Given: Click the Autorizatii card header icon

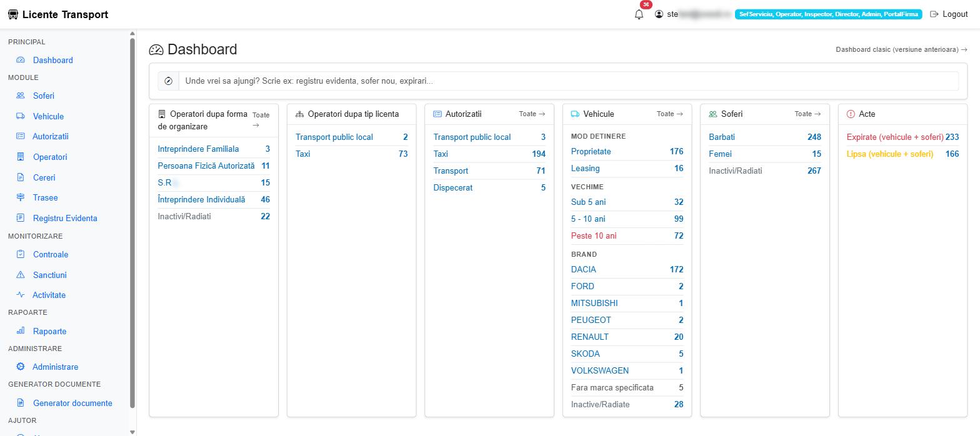Looking at the screenshot, I should 437,114.
